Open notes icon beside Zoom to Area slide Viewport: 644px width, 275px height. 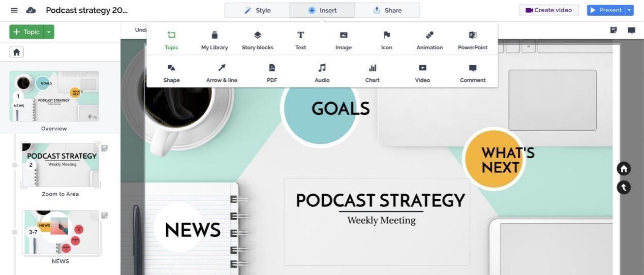pos(104,148)
